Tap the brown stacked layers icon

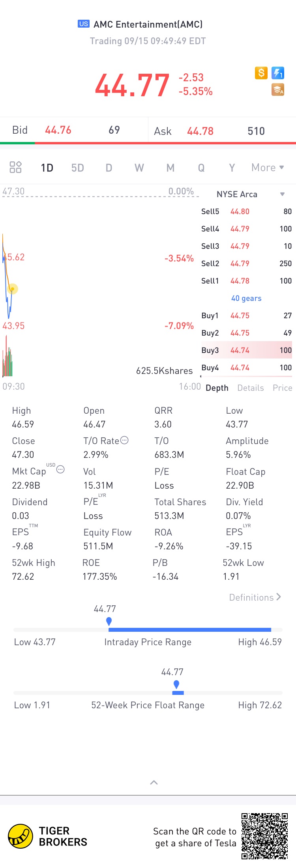[x=278, y=90]
